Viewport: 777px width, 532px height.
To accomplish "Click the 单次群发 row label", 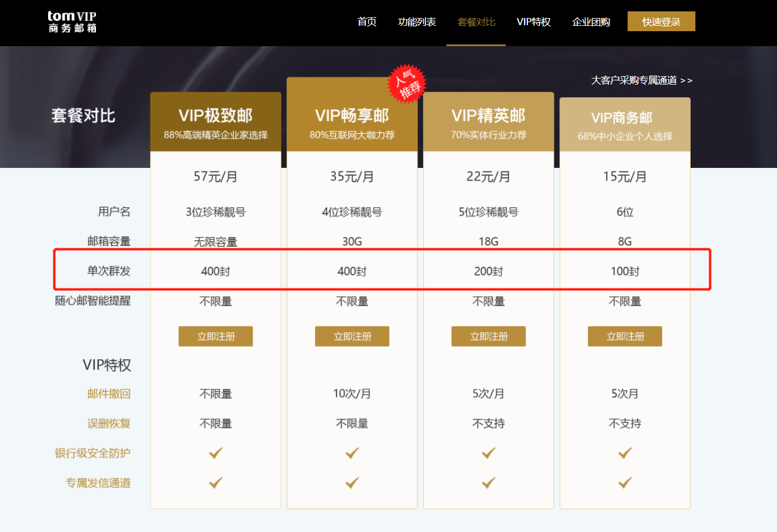I will 109,271.
